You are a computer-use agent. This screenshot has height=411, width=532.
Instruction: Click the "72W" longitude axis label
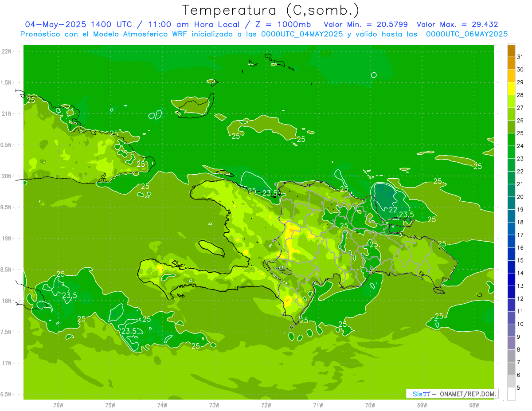click(266, 405)
